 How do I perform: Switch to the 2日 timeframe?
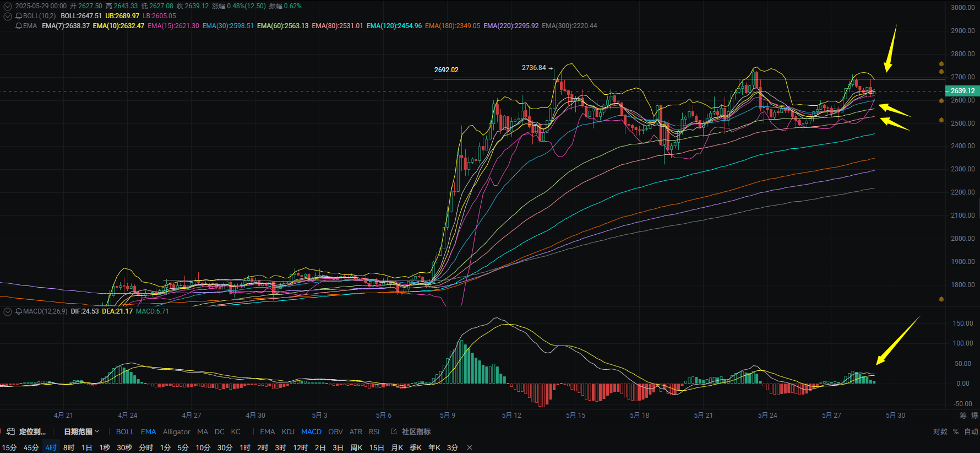click(320, 447)
